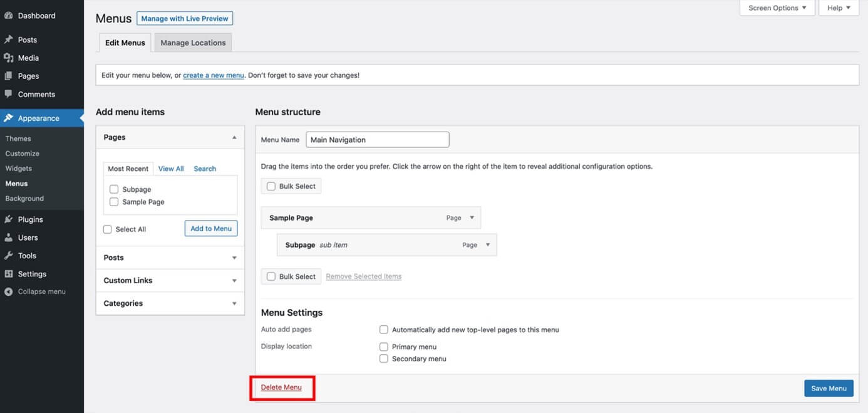Check the Sample Page checkbox
The image size is (868, 413).
coord(114,202)
